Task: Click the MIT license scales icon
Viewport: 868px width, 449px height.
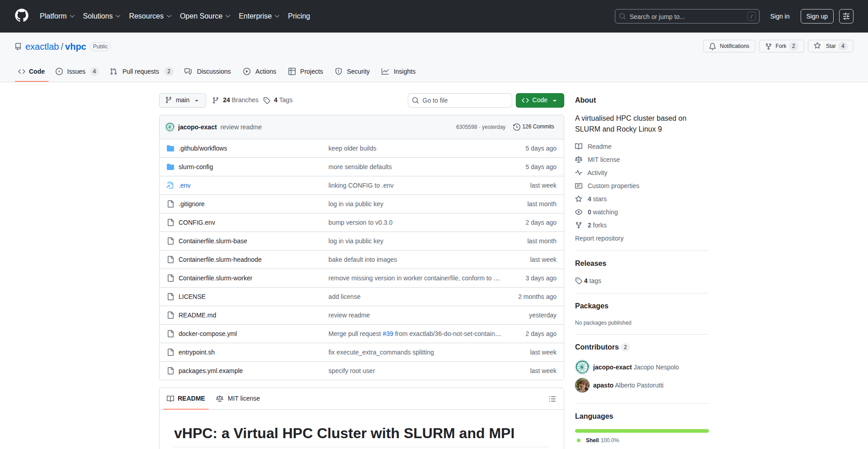Action: pos(579,159)
